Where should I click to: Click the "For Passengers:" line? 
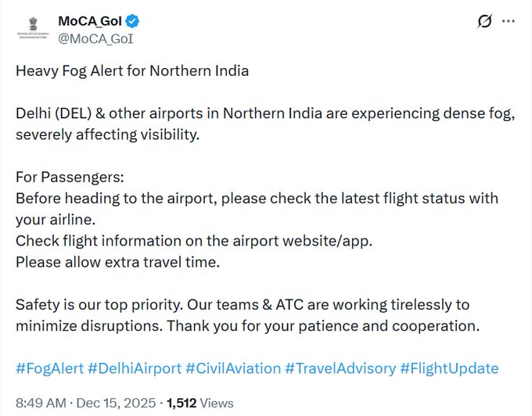[x=70, y=177]
